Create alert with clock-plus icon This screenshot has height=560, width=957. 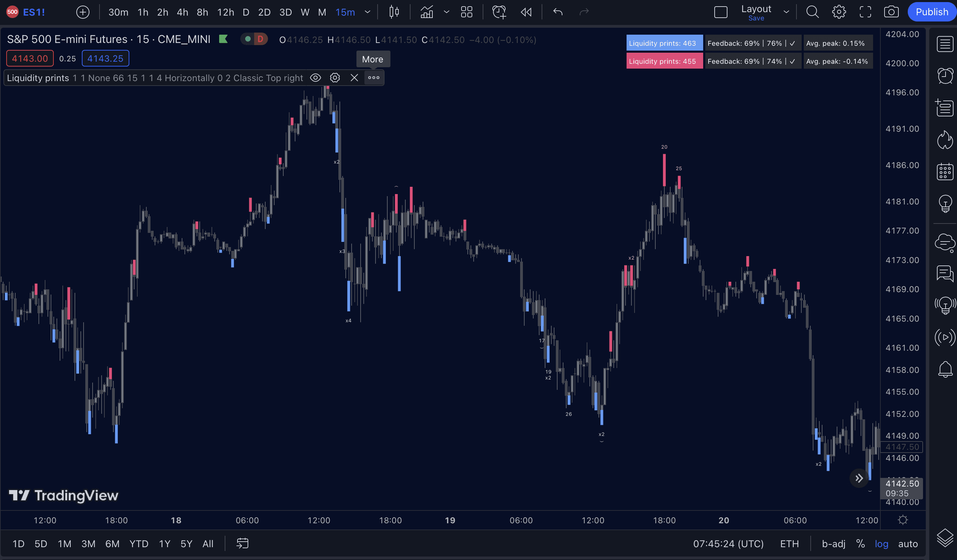click(x=499, y=12)
